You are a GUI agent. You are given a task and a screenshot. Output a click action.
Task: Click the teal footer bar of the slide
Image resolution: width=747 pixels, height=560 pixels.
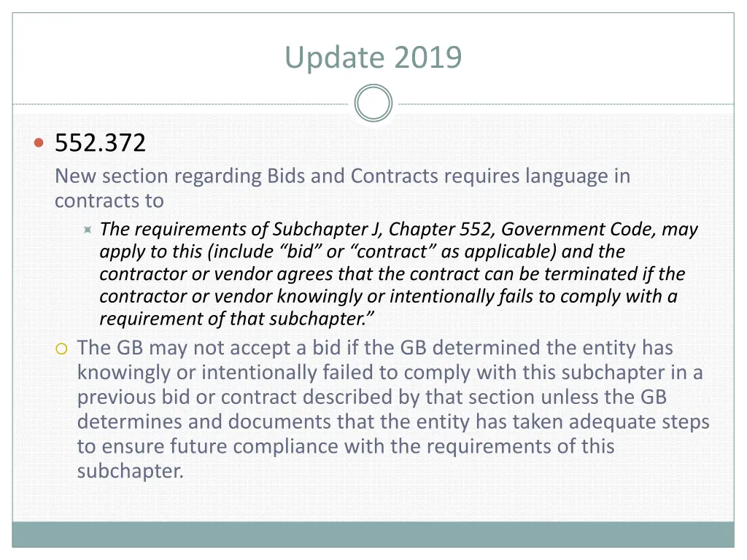point(373,534)
